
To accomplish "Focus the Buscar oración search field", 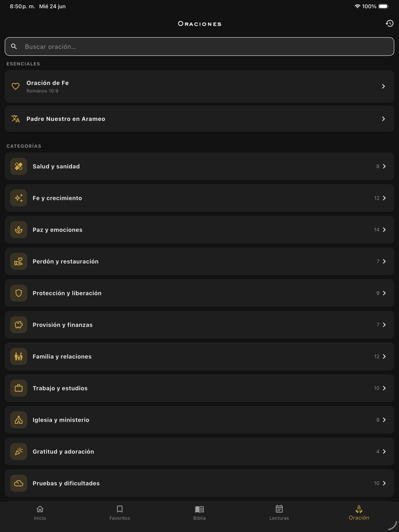I will click(x=199, y=47).
